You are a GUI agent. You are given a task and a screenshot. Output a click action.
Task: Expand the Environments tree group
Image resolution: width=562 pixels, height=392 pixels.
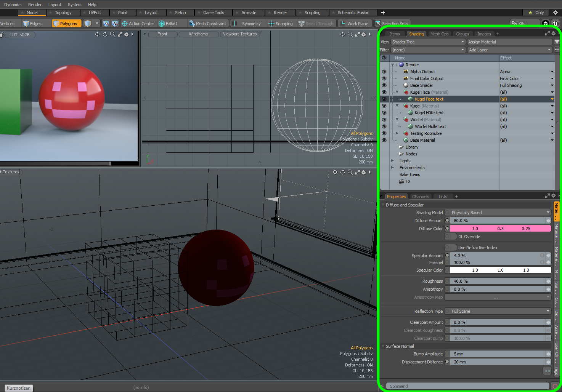[392, 168]
